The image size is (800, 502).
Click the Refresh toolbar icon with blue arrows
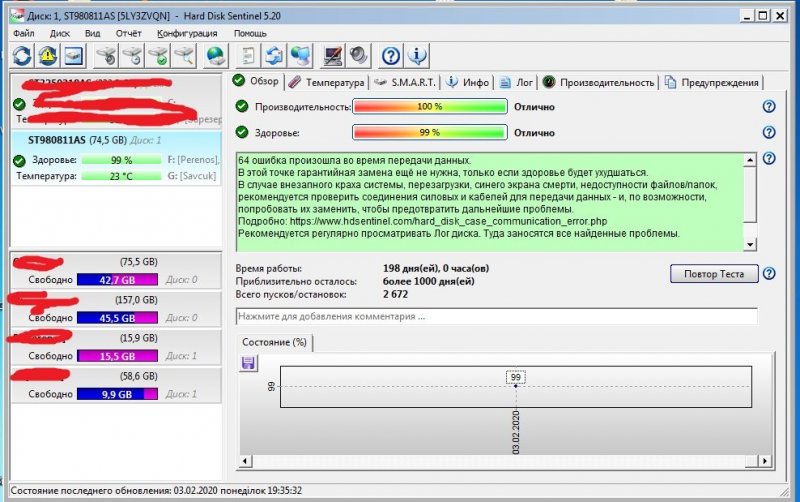pyautogui.click(x=22, y=55)
